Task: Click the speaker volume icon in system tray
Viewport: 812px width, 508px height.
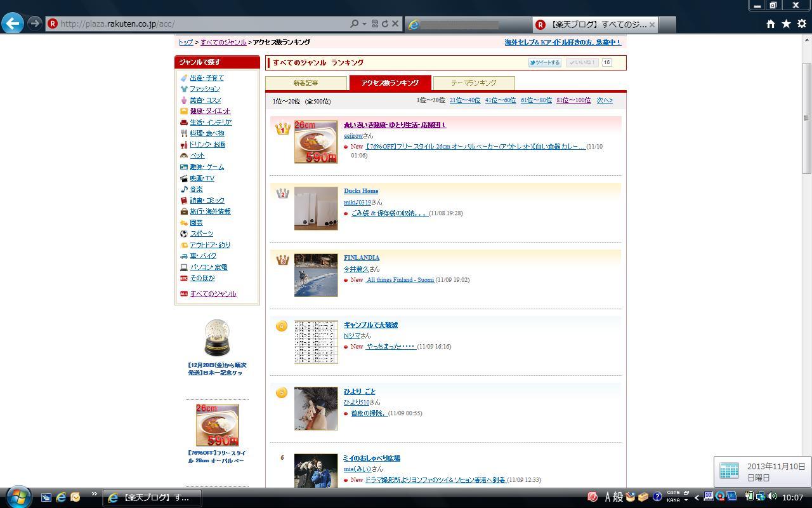Action: 772,497
